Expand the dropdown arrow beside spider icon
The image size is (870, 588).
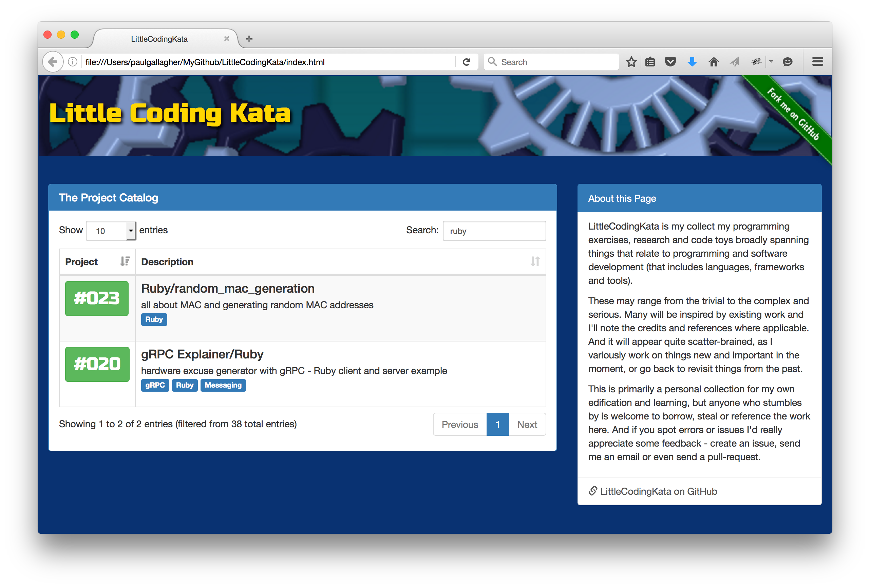tap(771, 61)
